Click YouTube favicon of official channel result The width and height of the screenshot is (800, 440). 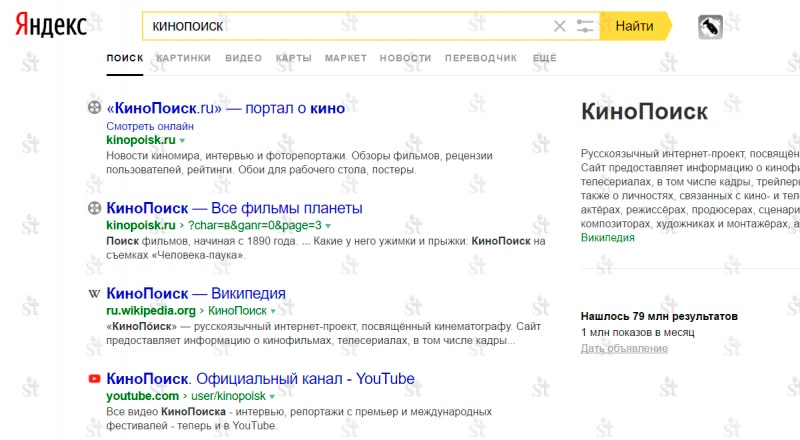94,379
